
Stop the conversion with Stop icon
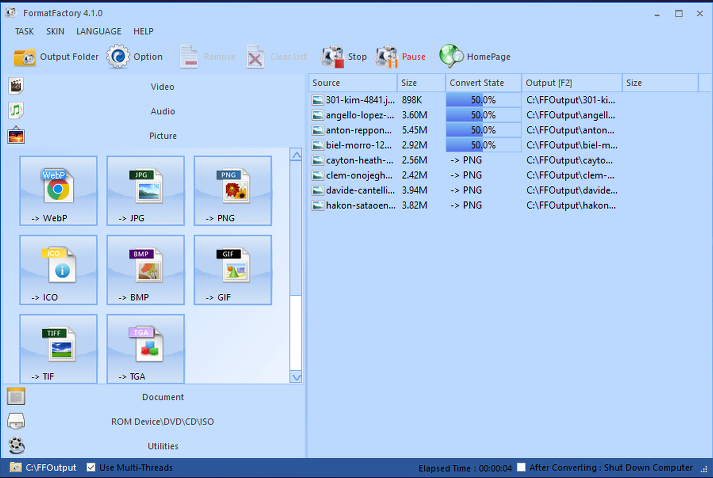[333, 57]
